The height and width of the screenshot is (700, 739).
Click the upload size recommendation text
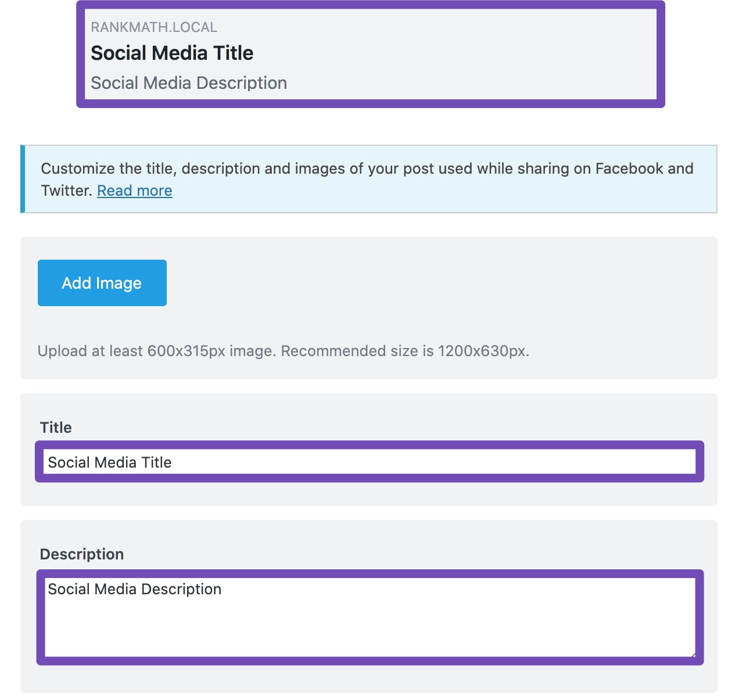pyautogui.click(x=284, y=351)
